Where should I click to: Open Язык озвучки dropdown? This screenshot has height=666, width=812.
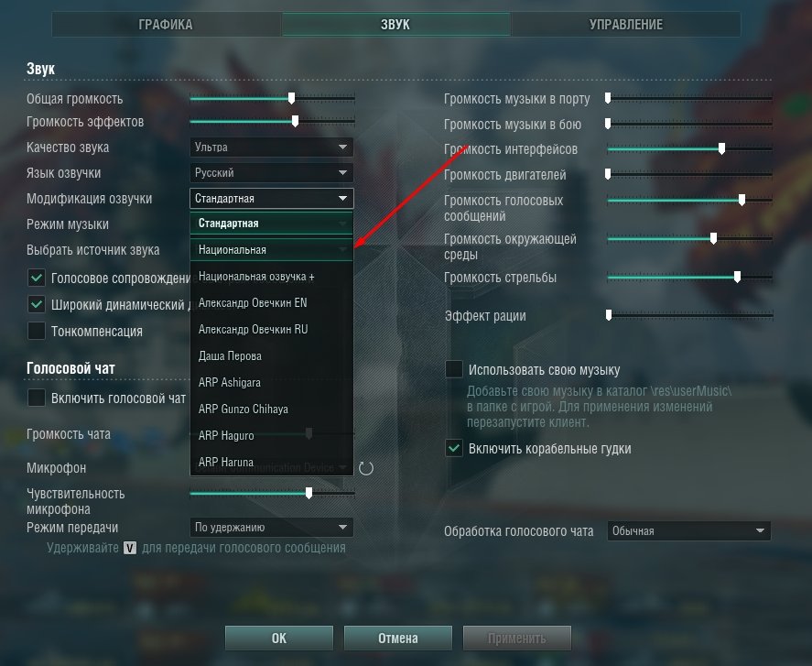pyautogui.click(x=271, y=172)
